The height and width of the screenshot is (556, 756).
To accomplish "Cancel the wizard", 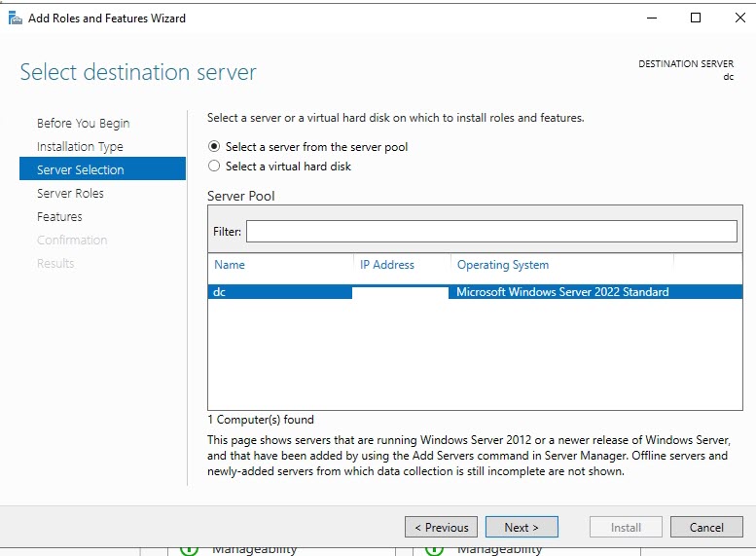I will click(706, 527).
